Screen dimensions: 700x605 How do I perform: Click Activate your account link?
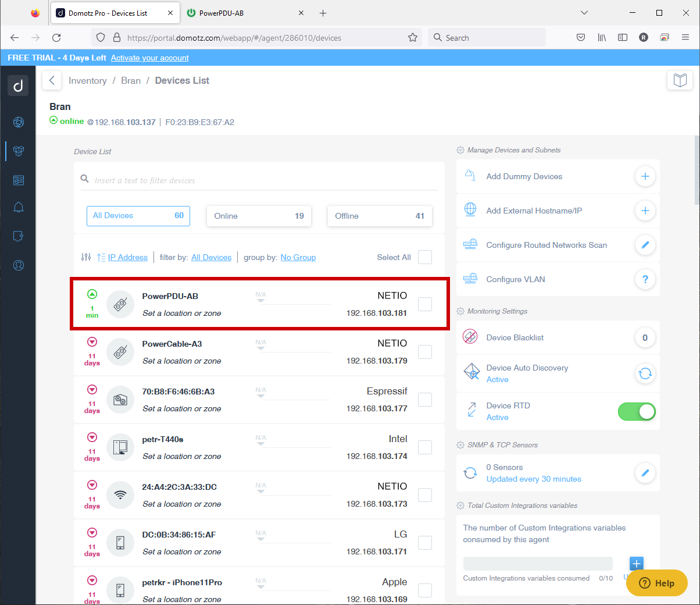150,58
